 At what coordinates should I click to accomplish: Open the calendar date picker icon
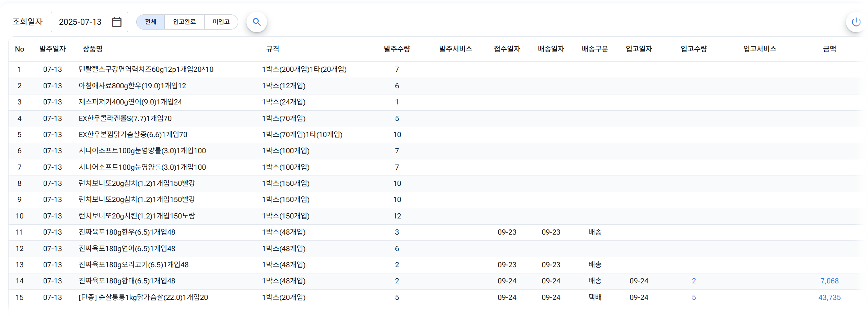point(117,22)
